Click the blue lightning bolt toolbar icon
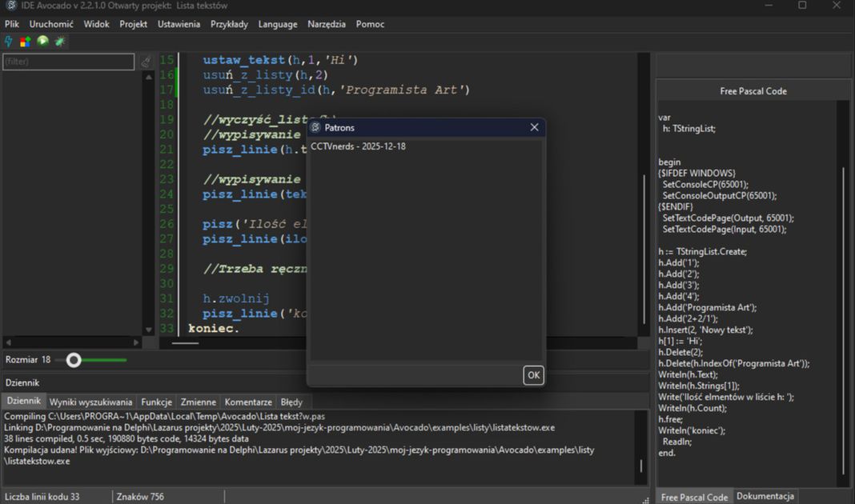 click(9, 42)
